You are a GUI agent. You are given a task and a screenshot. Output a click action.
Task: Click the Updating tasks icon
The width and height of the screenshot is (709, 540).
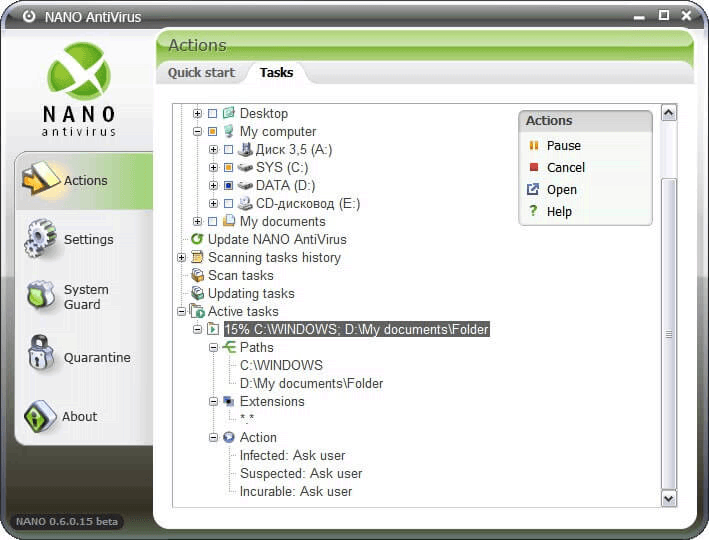point(197,293)
